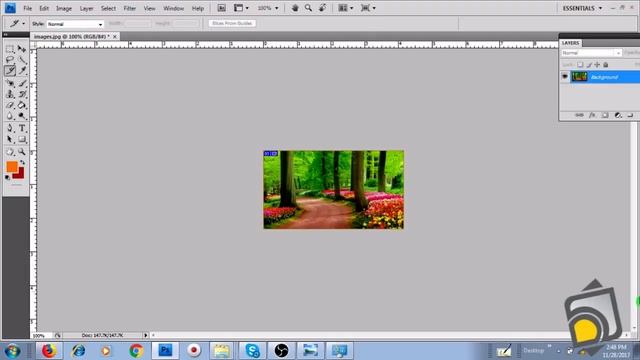Close the images.jpg document tab
The image size is (640, 360).
pyautogui.click(x=115, y=37)
